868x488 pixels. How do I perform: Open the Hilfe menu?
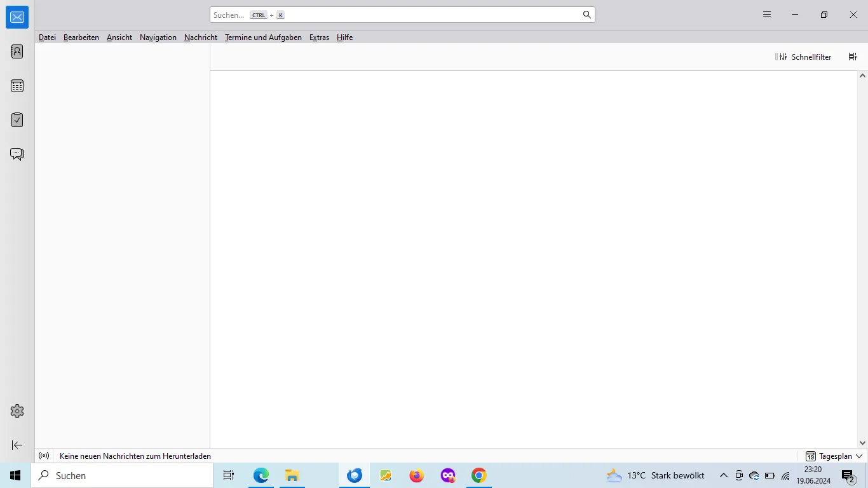pos(344,37)
